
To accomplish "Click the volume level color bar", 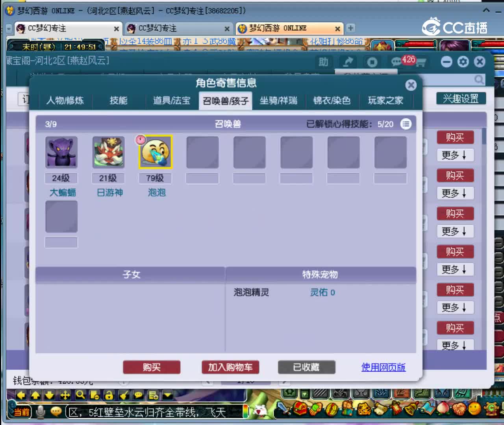I will click(246, 412).
